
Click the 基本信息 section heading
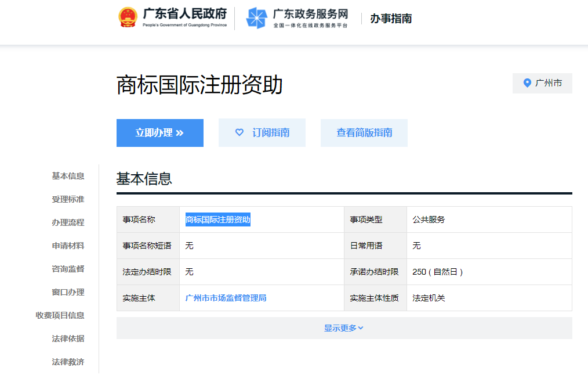[x=144, y=179]
